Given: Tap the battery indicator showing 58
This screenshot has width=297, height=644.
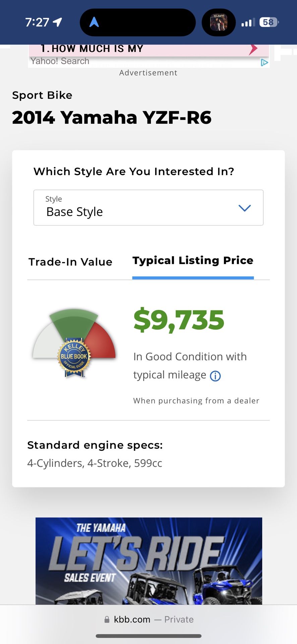Looking at the screenshot, I should pyautogui.click(x=269, y=22).
